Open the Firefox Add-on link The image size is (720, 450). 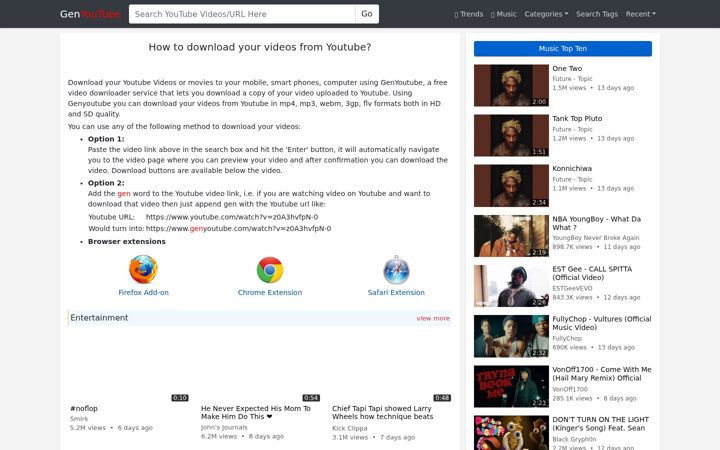pos(143,292)
